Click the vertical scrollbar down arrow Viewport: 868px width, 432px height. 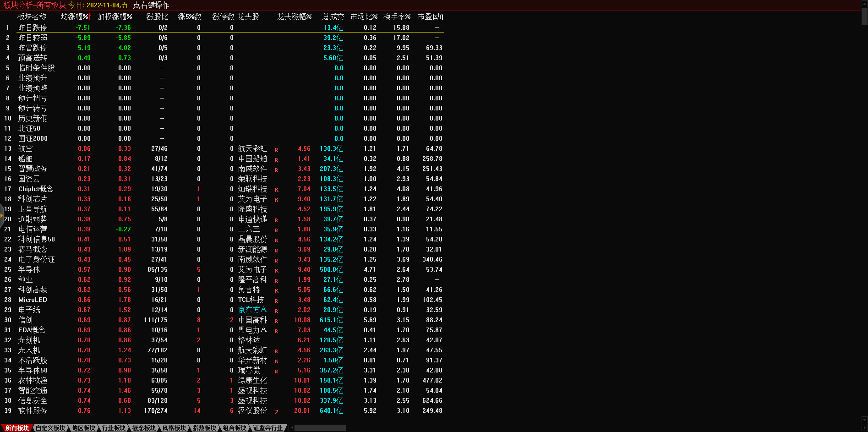click(x=864, y=420)
